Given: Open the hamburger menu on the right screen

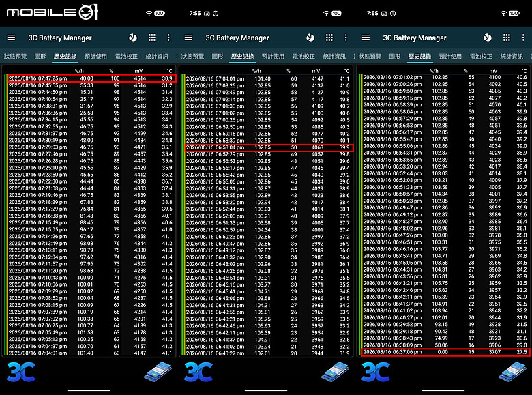Looking at the screenshot, I should point(366,38).
